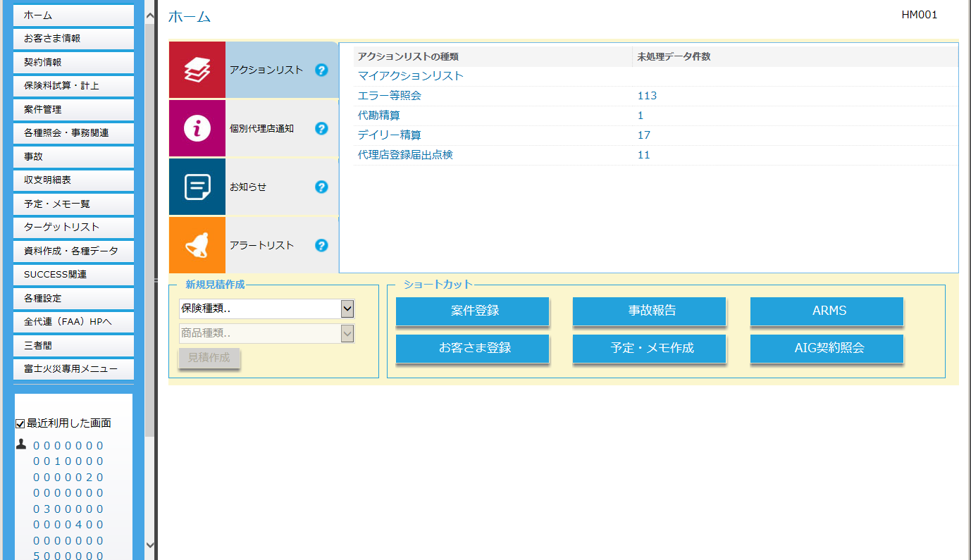Open help icon beside アラートリスト
The width and height of the screenshot is (971, 560).
(x=321, y=245)
